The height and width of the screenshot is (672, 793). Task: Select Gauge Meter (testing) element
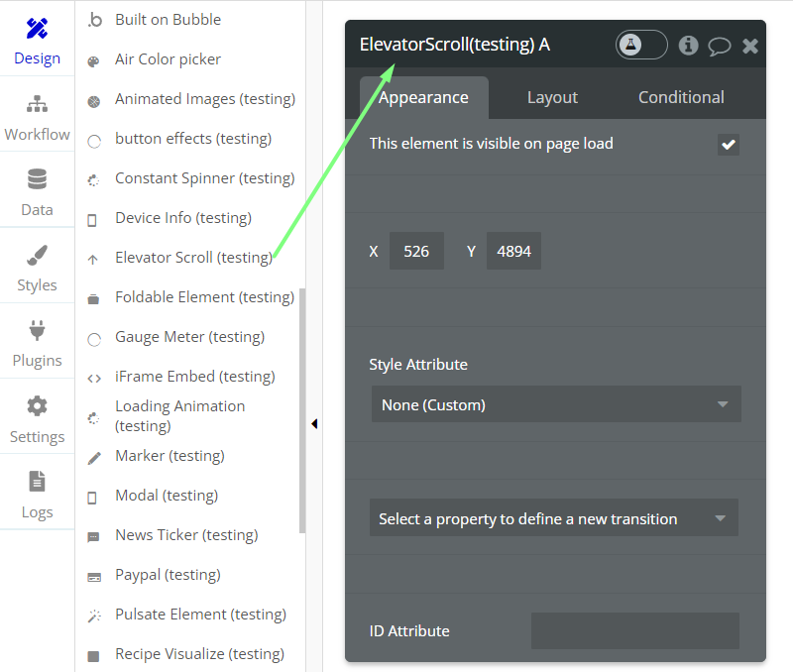point(189,337)
